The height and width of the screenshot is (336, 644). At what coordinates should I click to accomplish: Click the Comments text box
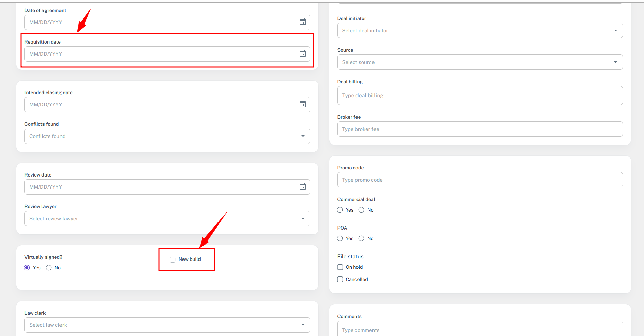coord(480,330)
